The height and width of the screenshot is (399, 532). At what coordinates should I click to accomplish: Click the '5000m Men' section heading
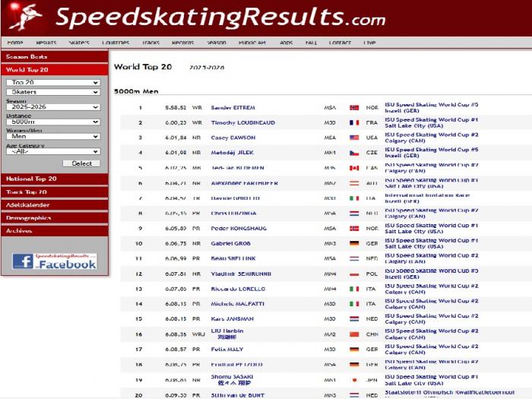[136, 91]
